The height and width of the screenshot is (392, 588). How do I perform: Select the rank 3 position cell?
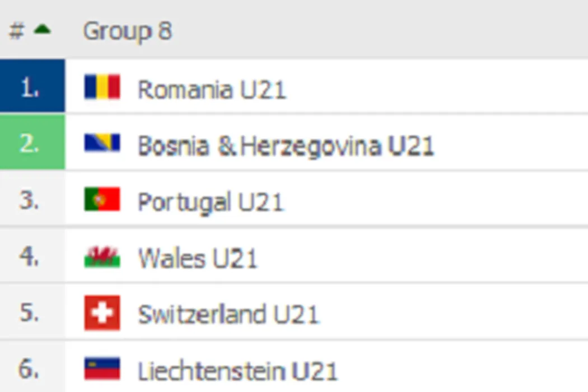pyautogui.click(x=31, y=200)
